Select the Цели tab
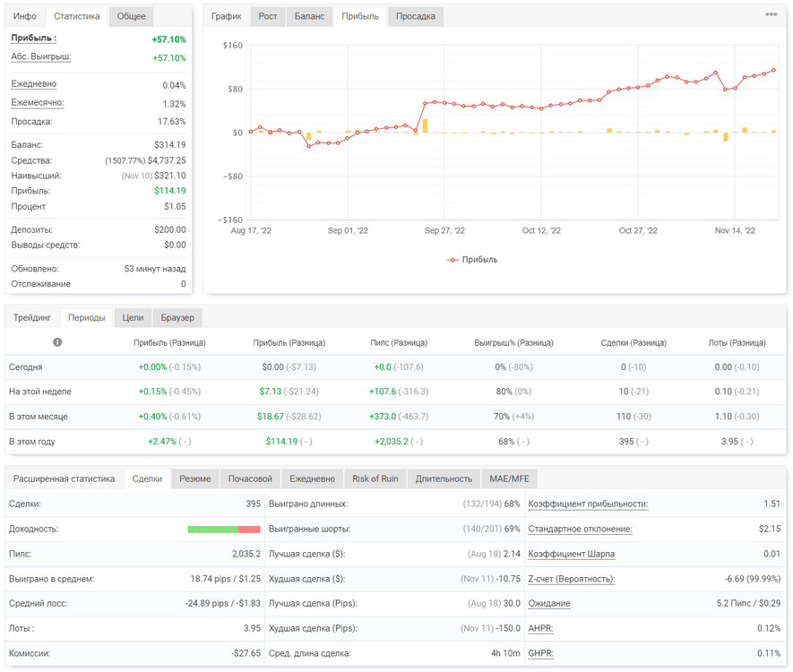 coord(133,317)
